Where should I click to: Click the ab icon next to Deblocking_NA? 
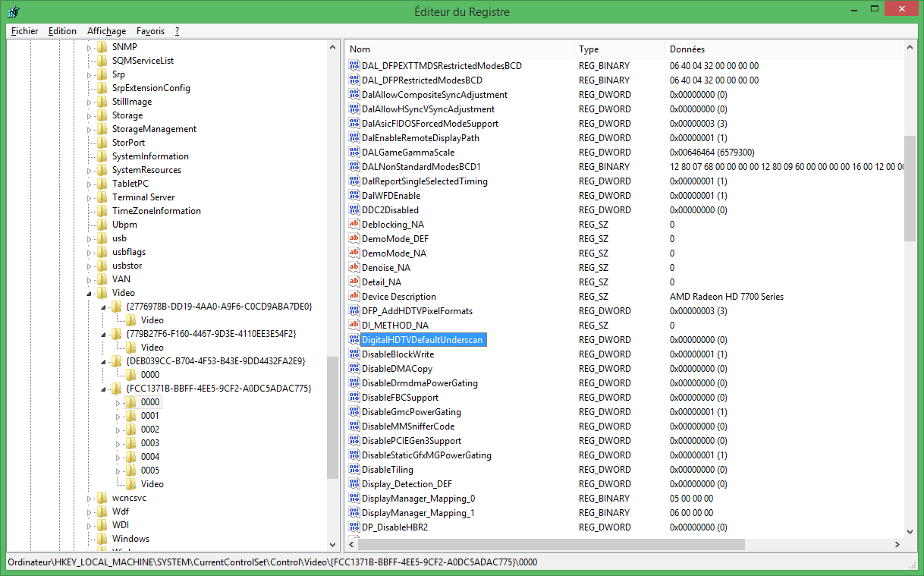pyautogui.click(x=353, y=224)
